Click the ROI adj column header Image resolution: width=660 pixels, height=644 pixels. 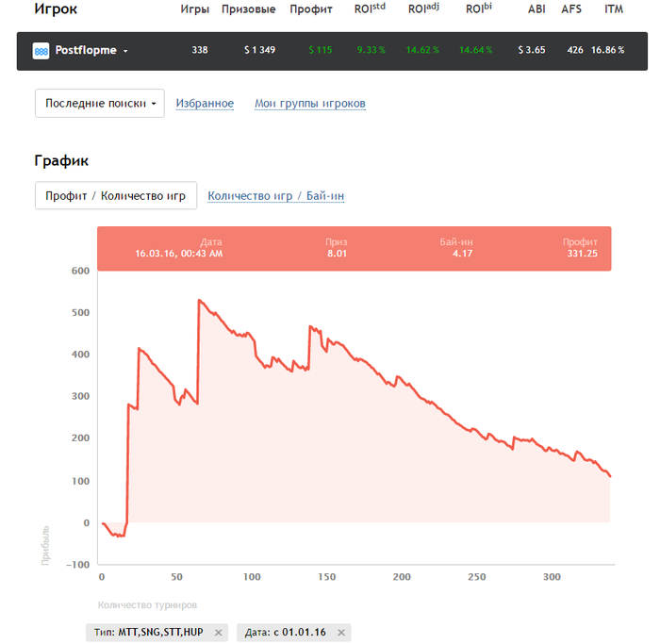(x=422, y=9)
